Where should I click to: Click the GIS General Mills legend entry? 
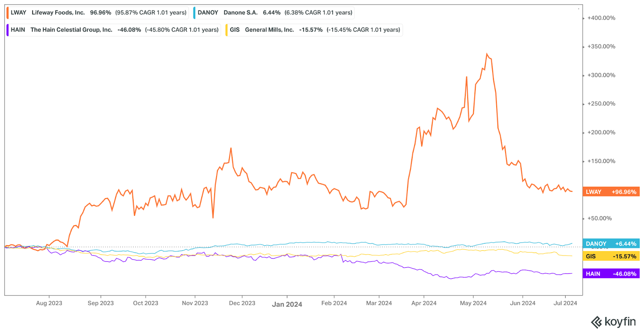tap(314, 30)
